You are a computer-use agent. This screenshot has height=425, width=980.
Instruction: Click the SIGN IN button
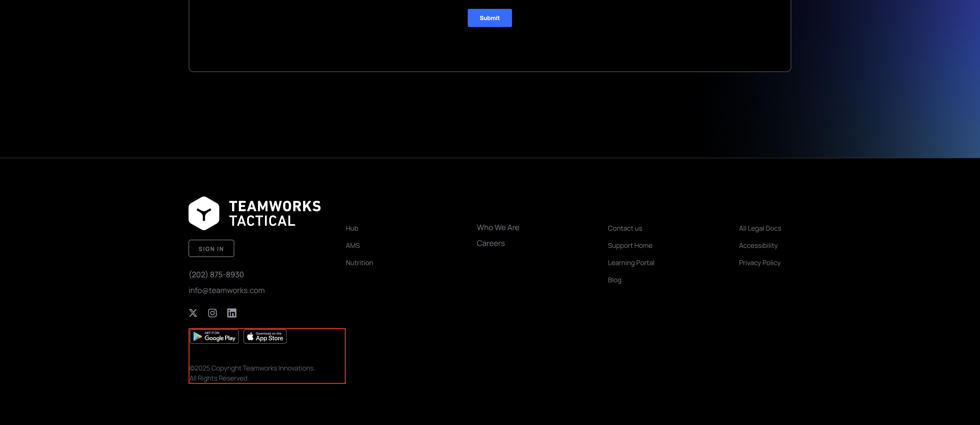211,249
